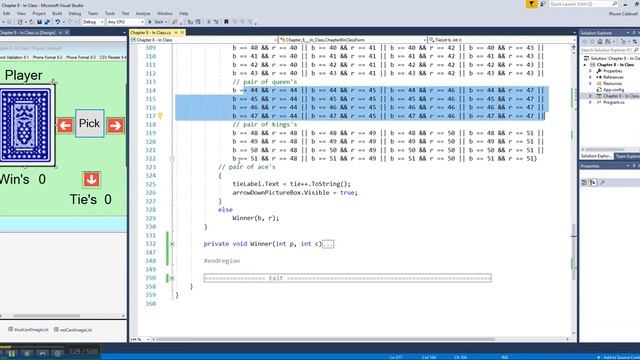Pin the Chapter 8 - In Class.cs tab
This screenshot has height=360, width=640.
coord(176,33)
